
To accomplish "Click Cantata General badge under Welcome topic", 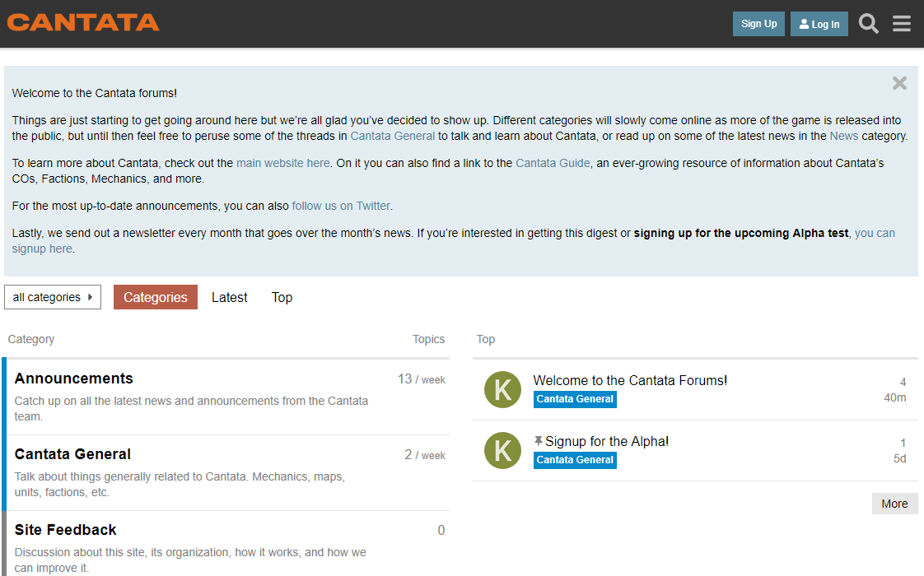I will tap(575, 399).
